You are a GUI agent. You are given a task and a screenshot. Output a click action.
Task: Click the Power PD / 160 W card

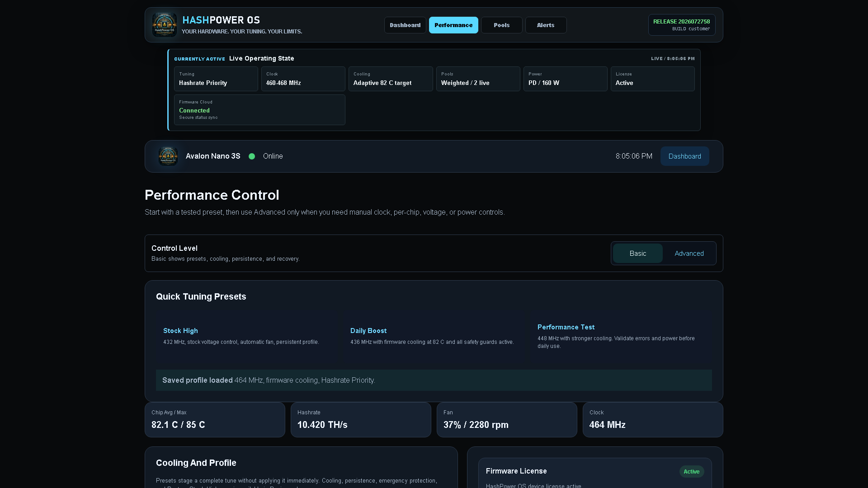pyautogui.click(x=565, y=79)
